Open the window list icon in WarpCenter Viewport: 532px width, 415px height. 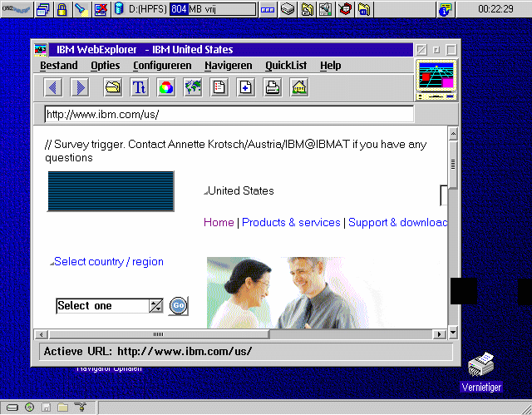(43, 9)
